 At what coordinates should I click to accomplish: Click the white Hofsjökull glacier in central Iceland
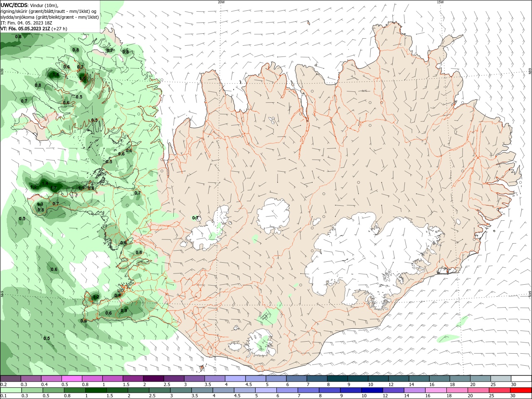coord(273,216)
